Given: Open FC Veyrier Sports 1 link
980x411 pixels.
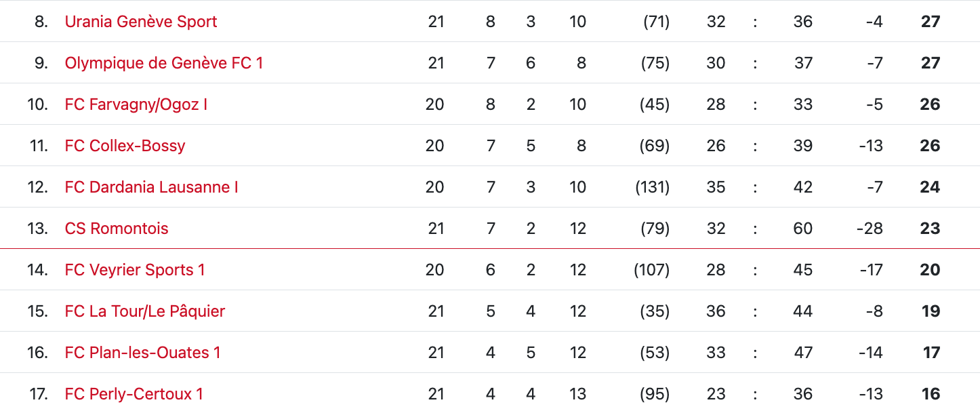Looking at the screenshot, I should pyautogui.click(x=135, y=270).
